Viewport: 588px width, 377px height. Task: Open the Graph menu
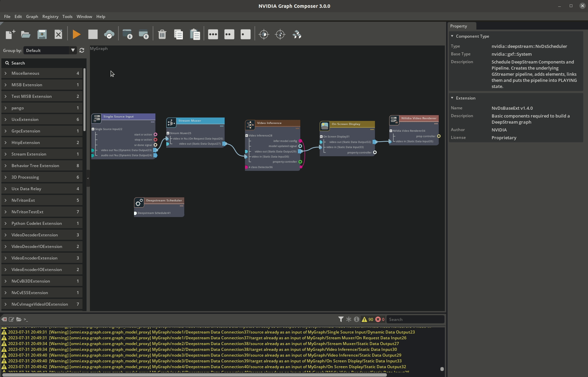pyautogui.click(x=32, y=16)
